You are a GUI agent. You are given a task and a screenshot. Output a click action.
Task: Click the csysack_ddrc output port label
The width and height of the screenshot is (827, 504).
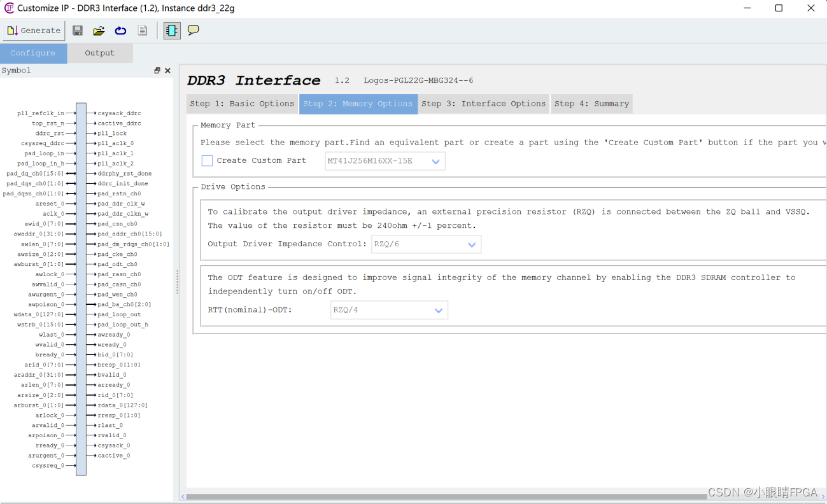click(x=120, y=113)
